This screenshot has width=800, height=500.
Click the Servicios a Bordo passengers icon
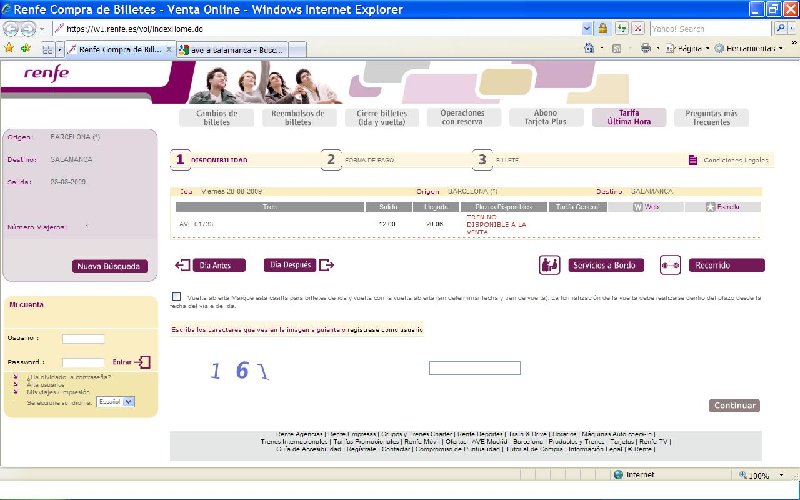pos(549,265)
